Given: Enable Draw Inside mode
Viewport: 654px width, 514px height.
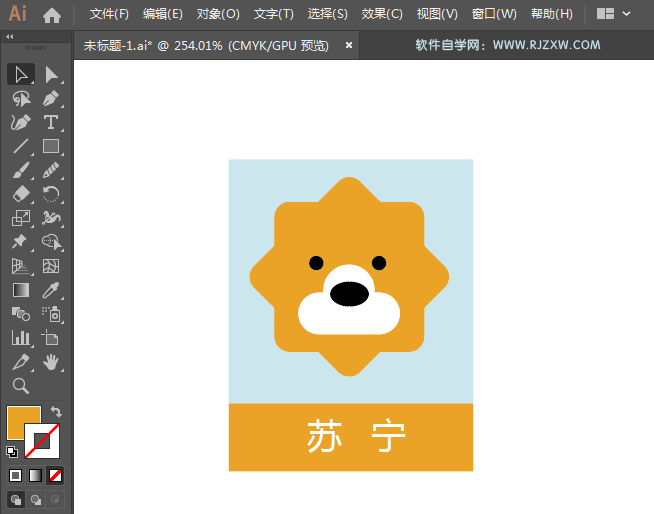Looking at the screenshot, I should 55,499.
